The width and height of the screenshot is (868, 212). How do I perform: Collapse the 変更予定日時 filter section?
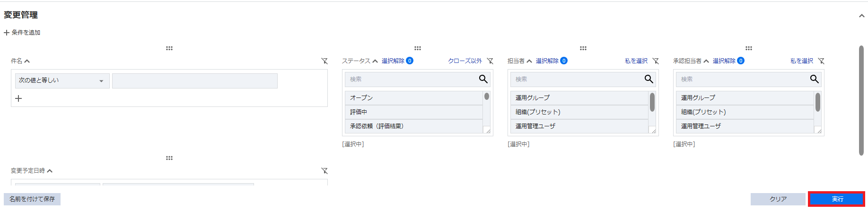point(50,171)
